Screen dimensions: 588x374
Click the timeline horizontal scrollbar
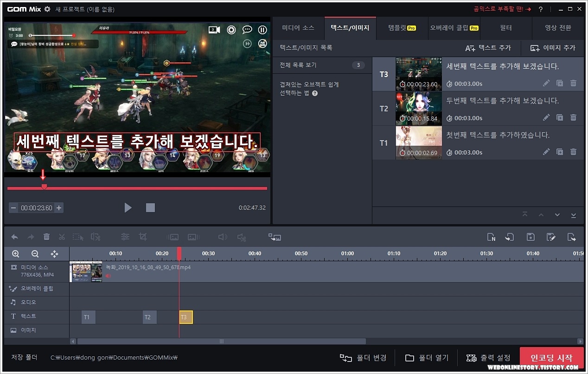[x=221, y=342]
